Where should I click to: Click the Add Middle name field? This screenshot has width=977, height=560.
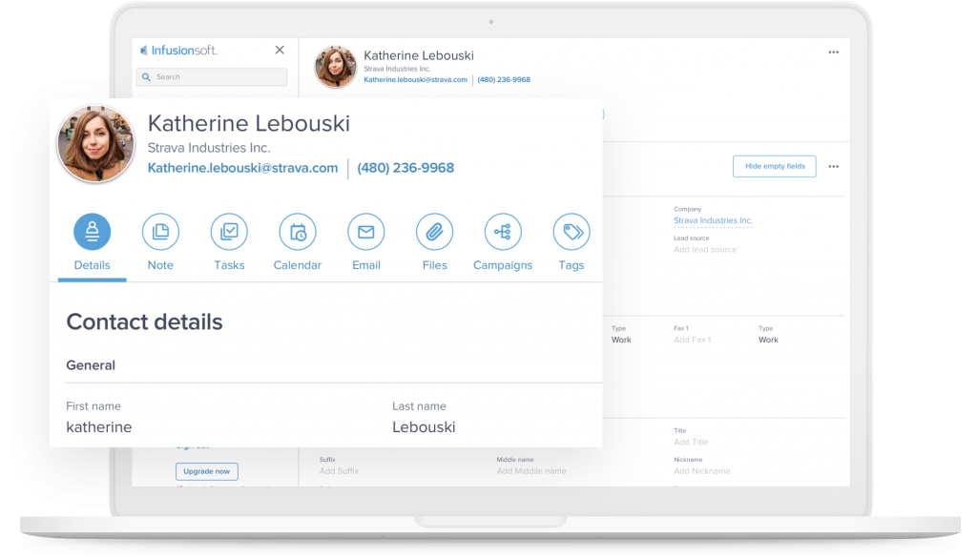531,471
